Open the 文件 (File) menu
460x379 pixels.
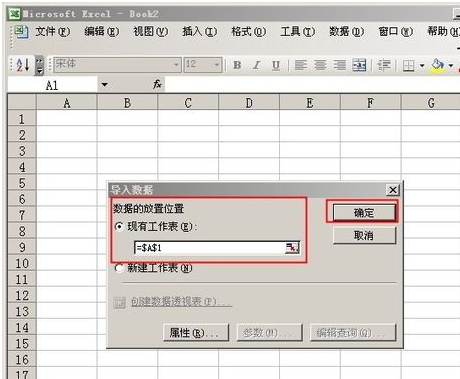[53, 32]
